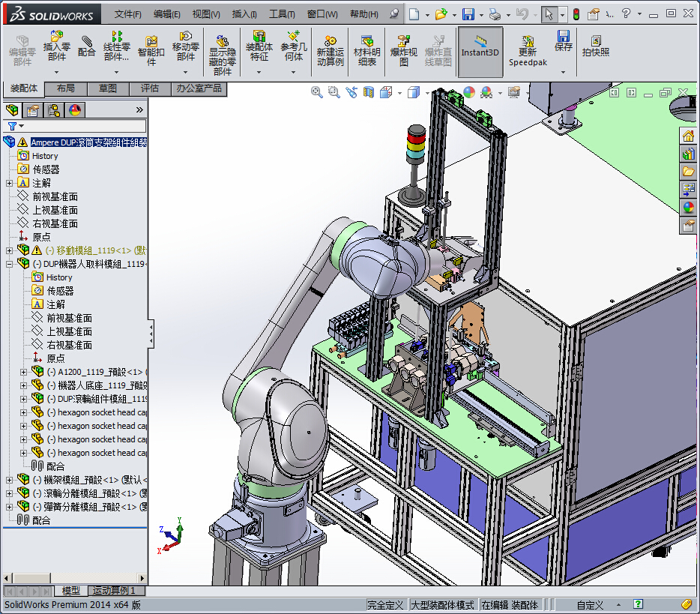This screenshot has height=614, width=700.
Task: Open the 智能扣件 Smart Fasteners tool
Action: point(151,46)
